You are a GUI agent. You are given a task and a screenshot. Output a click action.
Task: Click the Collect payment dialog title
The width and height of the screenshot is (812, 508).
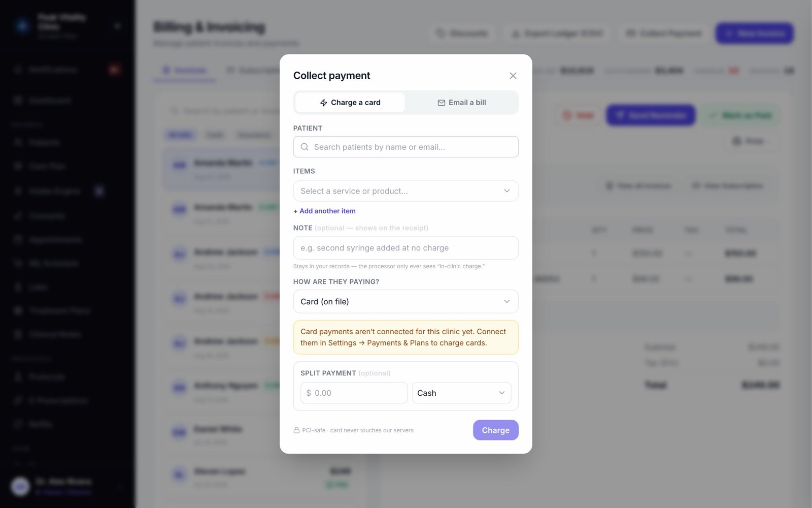tap(332, 76)
